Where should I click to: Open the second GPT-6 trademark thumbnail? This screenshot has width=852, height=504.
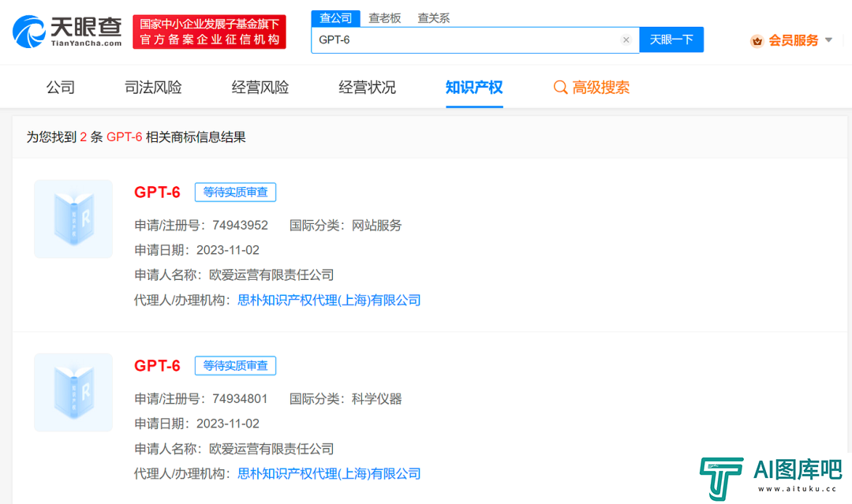point(73,392)
